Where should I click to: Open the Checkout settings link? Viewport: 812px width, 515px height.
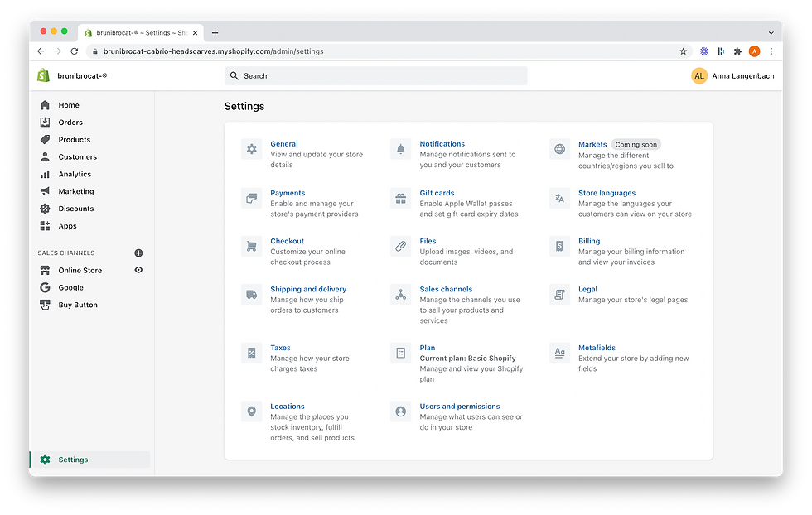[287, 241]
